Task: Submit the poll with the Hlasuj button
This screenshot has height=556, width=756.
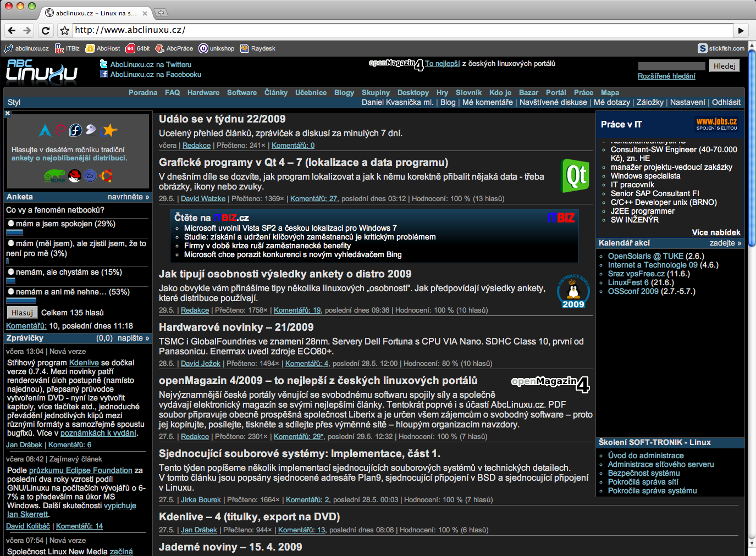Action: coord(22,313)
